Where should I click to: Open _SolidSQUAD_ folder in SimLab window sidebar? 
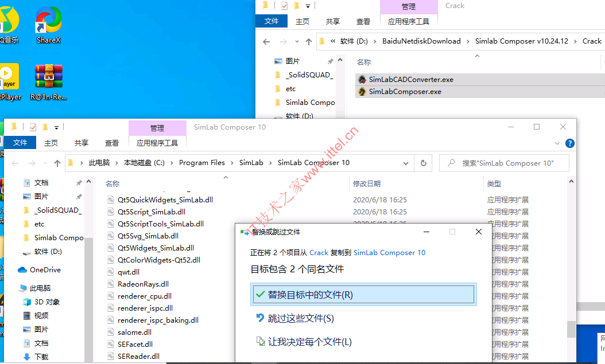coord(52,210)
